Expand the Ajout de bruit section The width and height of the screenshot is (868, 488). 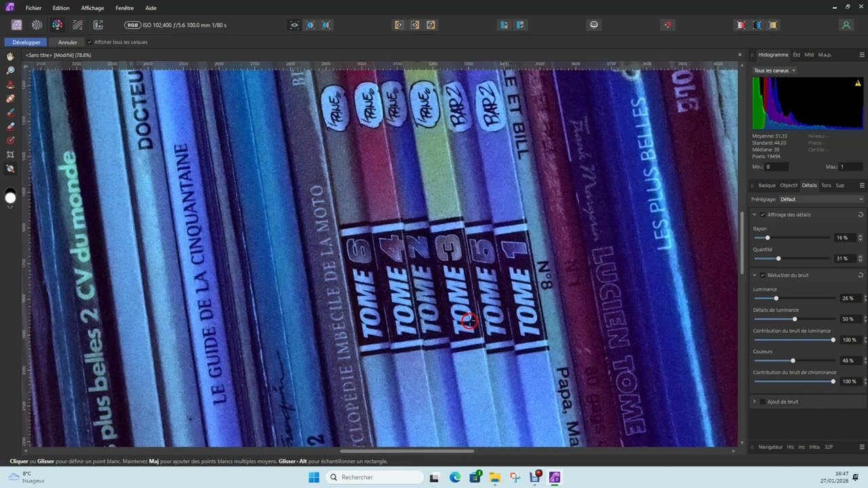[x=754, y=401]
